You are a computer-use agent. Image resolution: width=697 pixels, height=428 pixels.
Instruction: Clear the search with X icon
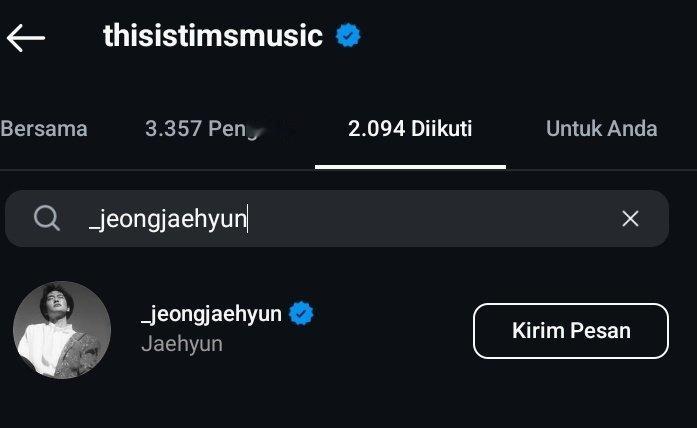(x=630, y=219)
